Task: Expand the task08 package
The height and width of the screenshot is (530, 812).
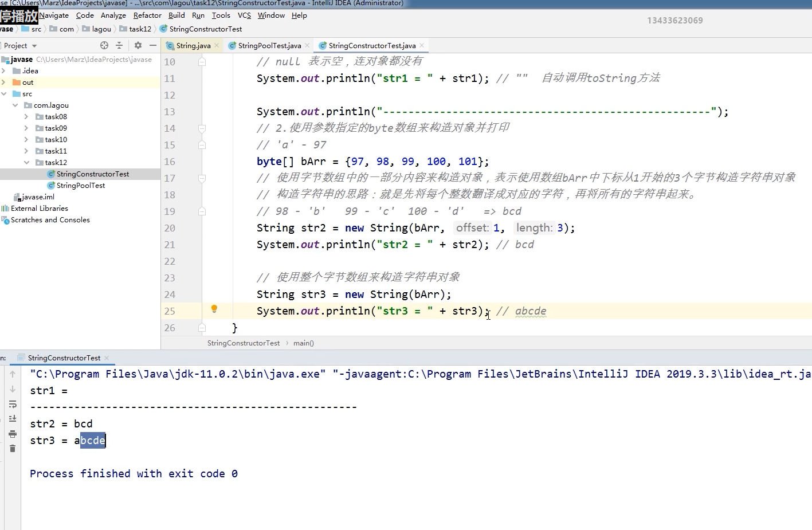Action: (26, 117)
